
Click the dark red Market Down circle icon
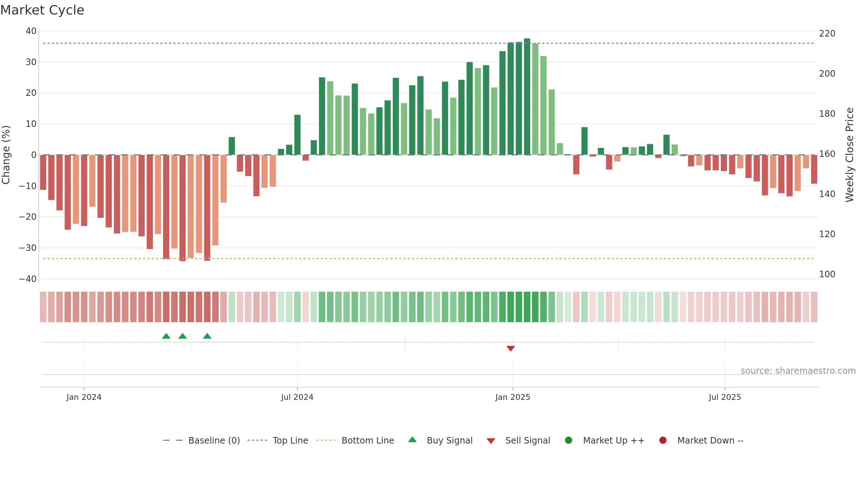[x=663, y=440]
